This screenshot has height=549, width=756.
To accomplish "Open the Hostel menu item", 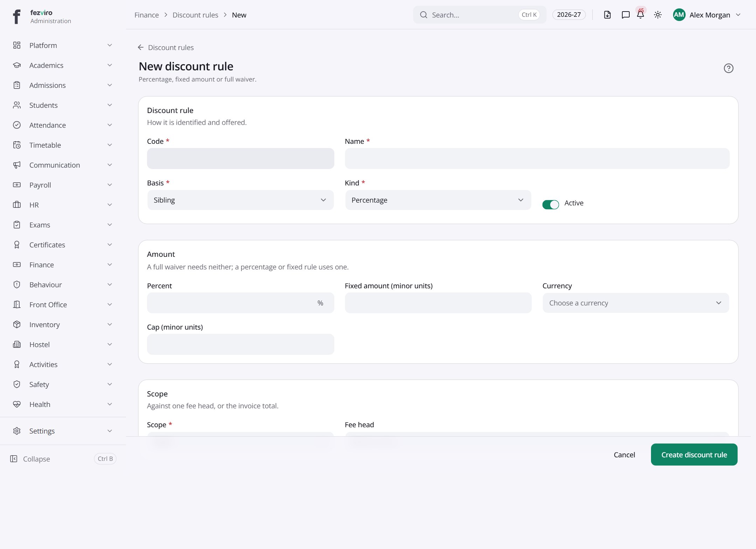I will [63, 344].
